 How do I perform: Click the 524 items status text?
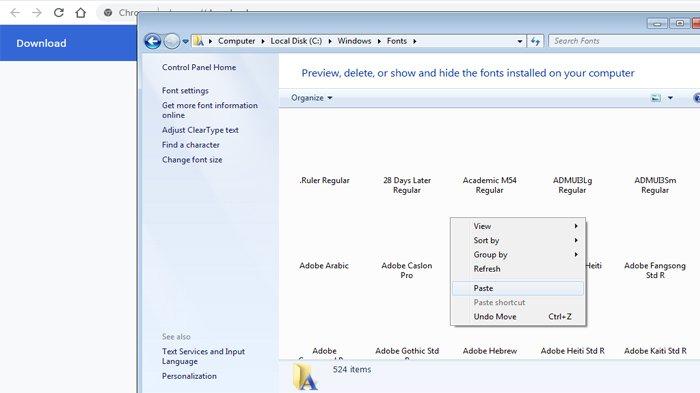[351, 369]
